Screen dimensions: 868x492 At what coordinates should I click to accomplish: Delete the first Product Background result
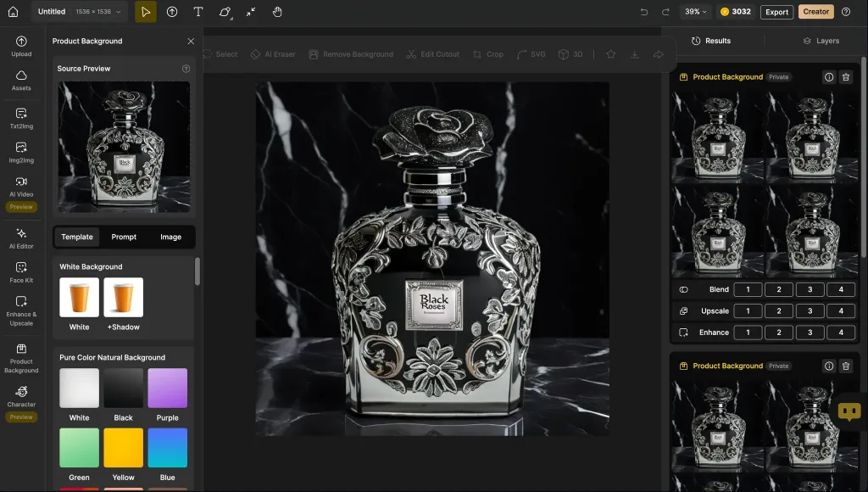tap(846, 77)
